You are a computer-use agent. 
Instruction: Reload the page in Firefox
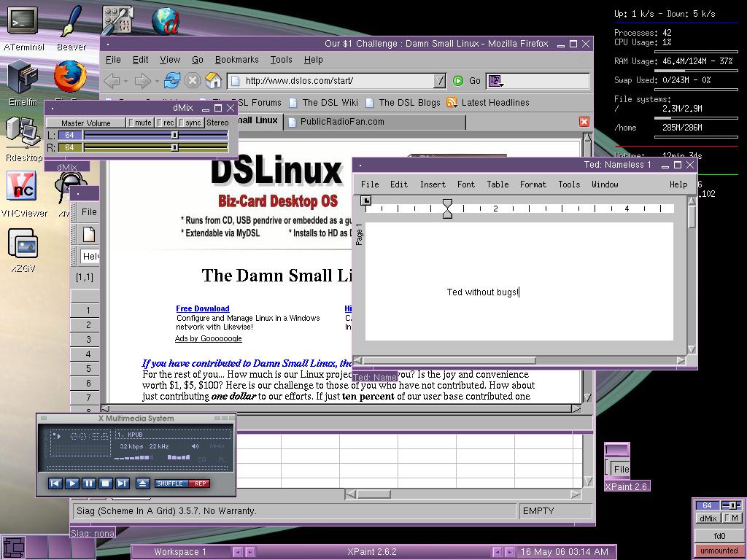pyautogui.click(x=171, y=80)
